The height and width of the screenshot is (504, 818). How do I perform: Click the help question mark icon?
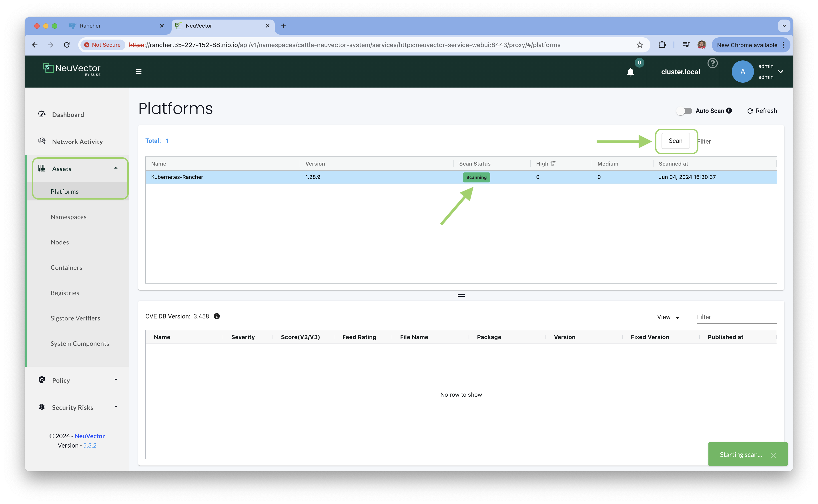point(712,63)
